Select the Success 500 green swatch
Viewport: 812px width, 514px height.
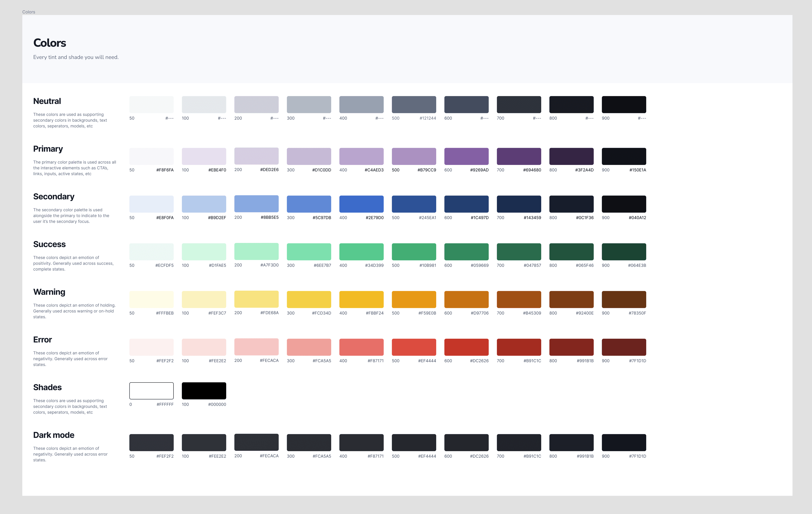[x=414, y=251]
